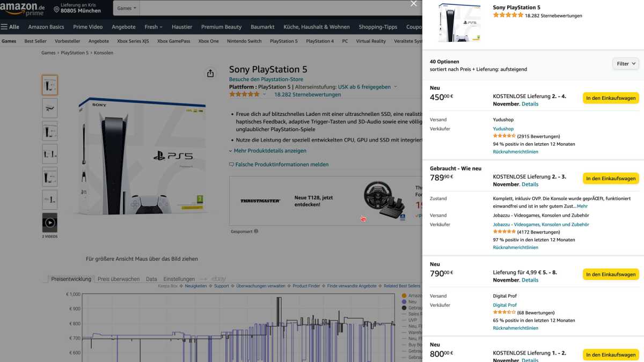Open the PS5 product image in the side panel
The width and height of the screenshot is (644, 362).
pos(459,22)
